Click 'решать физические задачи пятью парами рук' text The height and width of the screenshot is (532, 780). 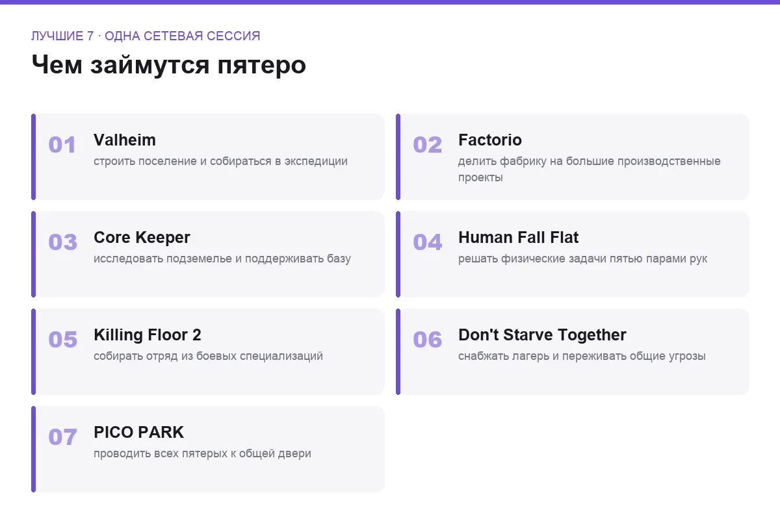(x=582, y=259)
